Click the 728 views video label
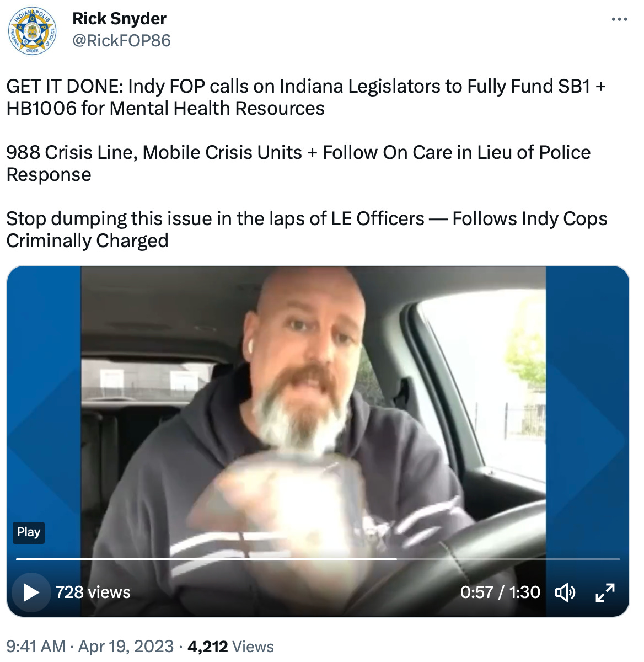Screen dimensions: 644x662 (x=93, y=592)
